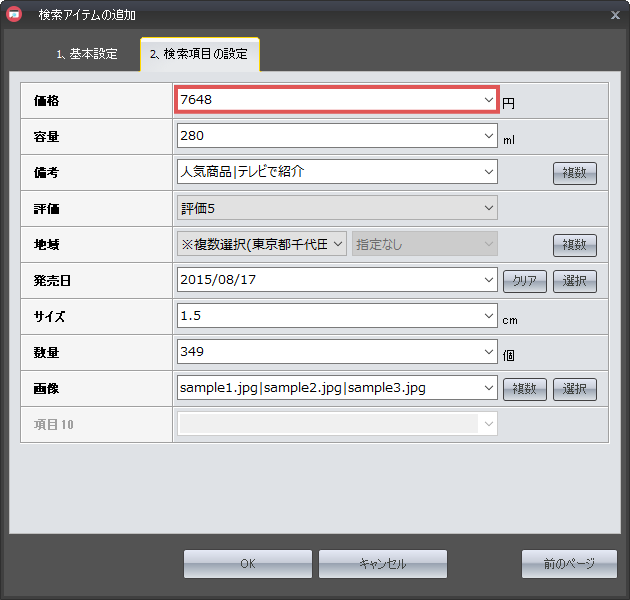Open the 地域 multi-select dropdown
This screenshot has width=630, height=600.
pyautogui.click(x=337, y=244)
